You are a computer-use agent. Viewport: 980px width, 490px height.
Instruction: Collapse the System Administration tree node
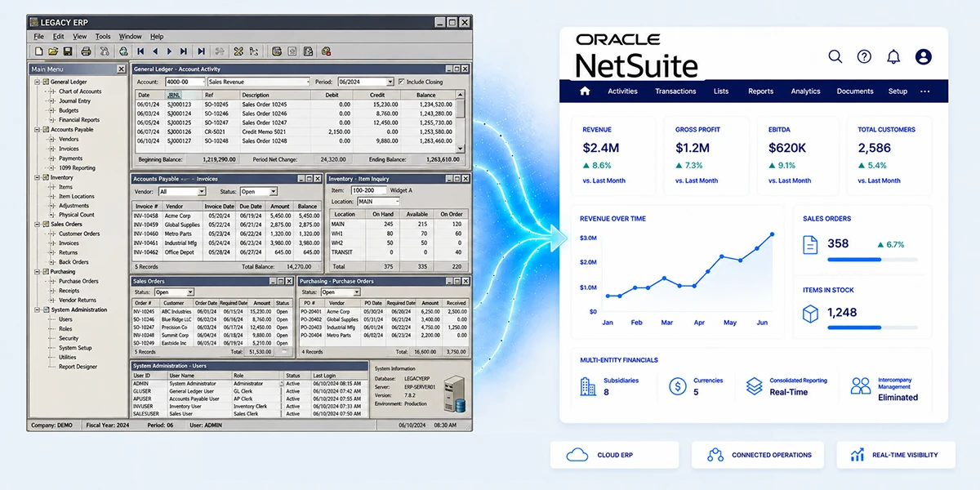37,310
